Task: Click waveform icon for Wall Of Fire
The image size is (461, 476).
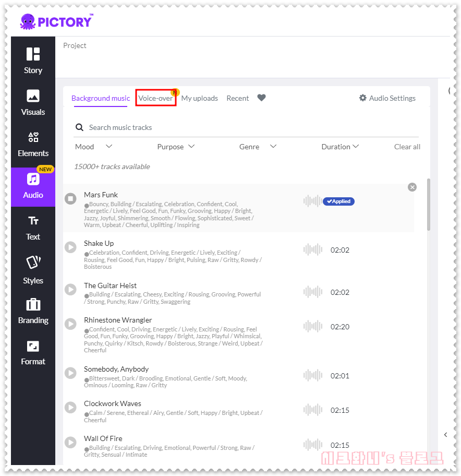Action: (x=313, y=445)
